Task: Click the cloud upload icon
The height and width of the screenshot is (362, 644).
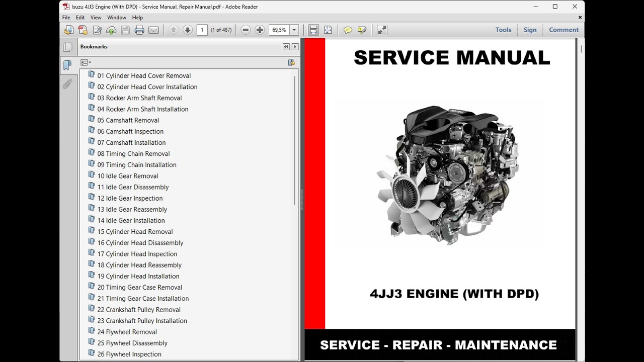Action: (x=111, y=30)
